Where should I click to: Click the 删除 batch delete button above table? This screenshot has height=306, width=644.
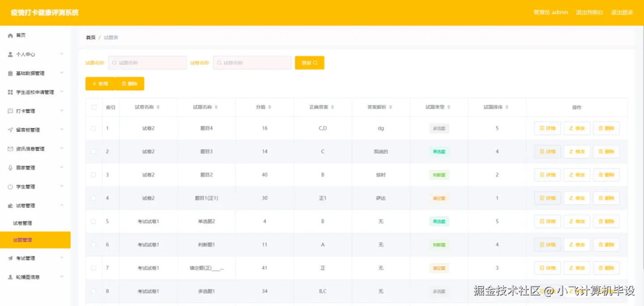click(129, 84)
